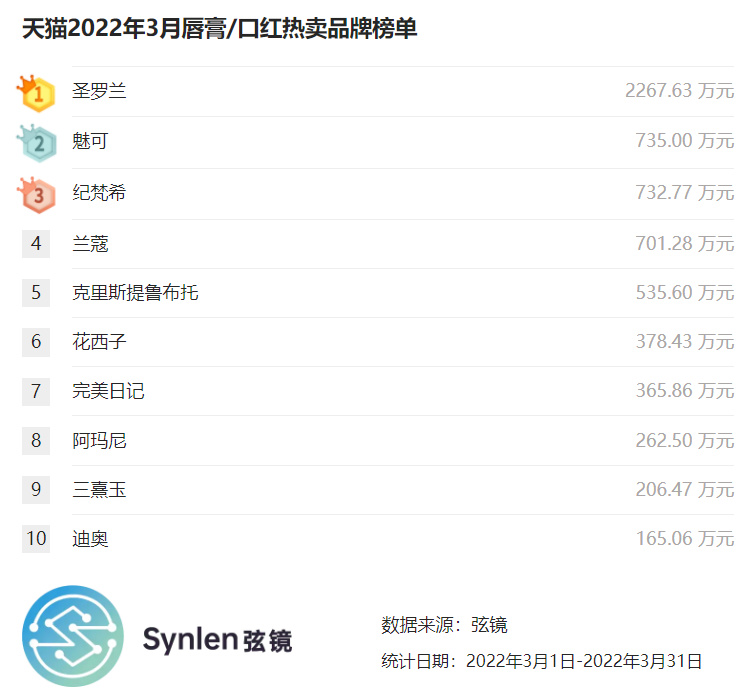Select brand name 兰蔻

[90, 244]
